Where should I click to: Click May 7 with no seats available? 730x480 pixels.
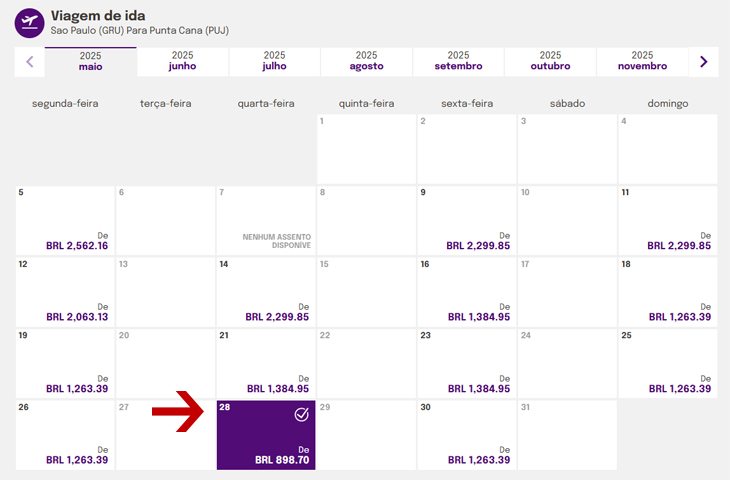(x=266, y=221)
